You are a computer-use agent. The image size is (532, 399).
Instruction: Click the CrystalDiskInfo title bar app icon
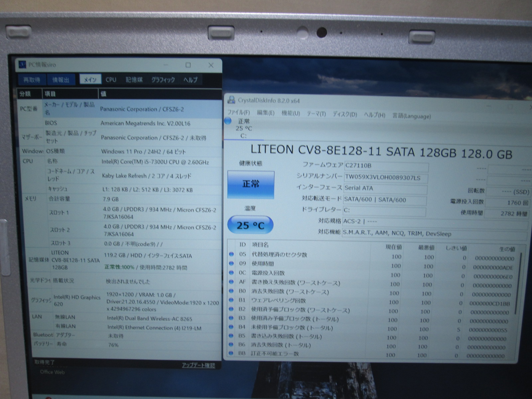(231, 100)
